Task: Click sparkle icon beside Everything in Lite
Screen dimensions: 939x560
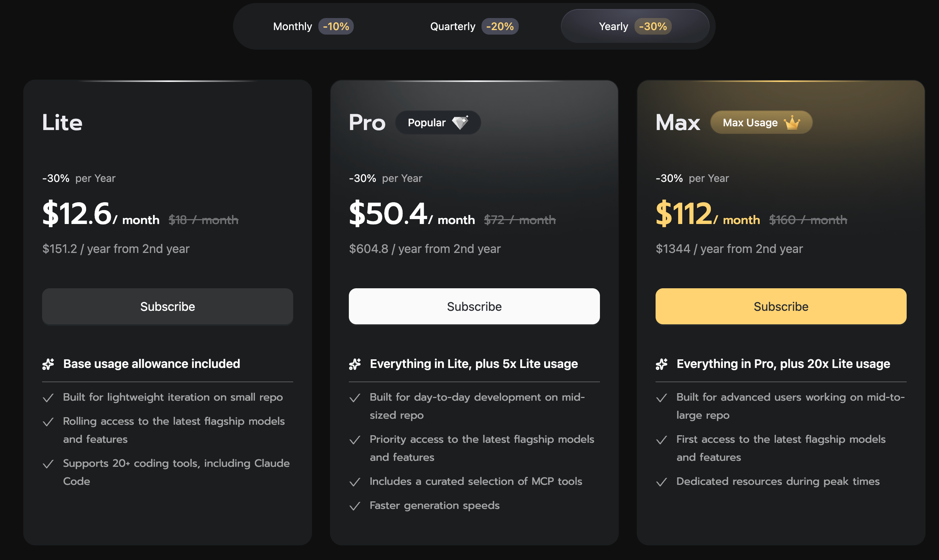Action: coord(355,364)
